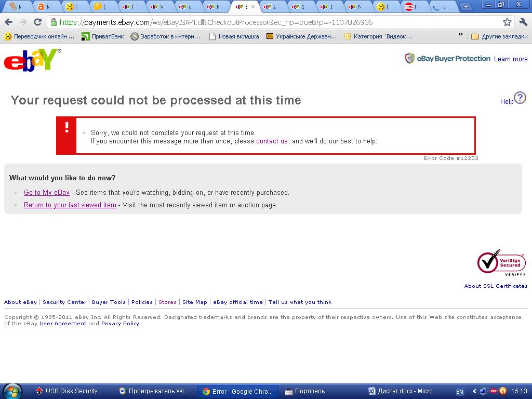Switch to Проигрыватель Windows taskbar button

(x=154, y=391)
